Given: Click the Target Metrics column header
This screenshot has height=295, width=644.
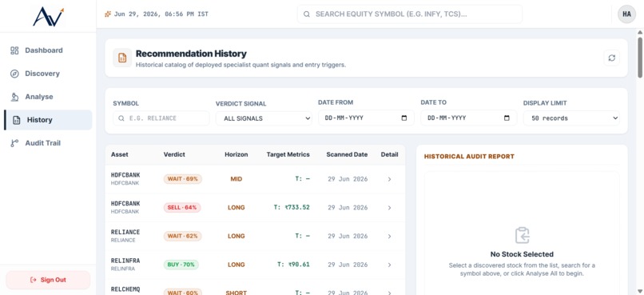Looking at the screenshot, I should point(288,154).
